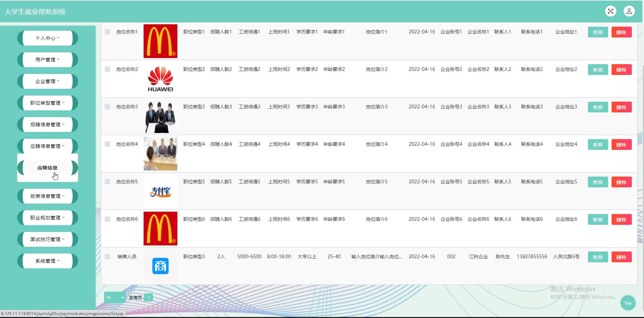Click the 人民北路5号 address cell

pos(566,257)
